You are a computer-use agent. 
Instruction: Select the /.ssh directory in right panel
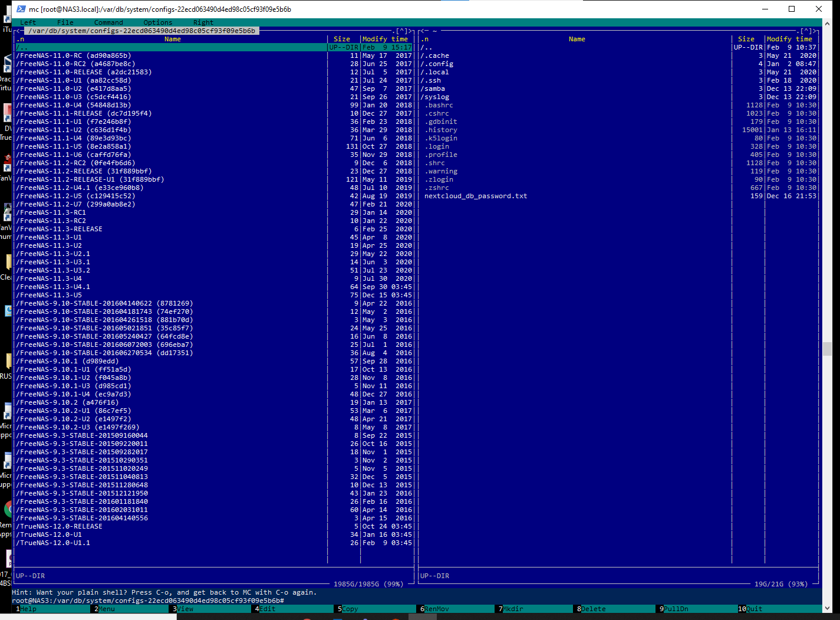618,80
